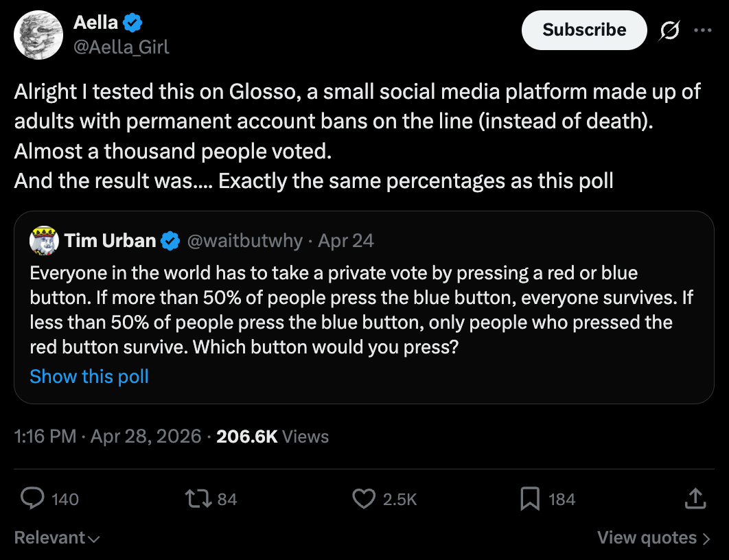Click the reply comment icon
Screen dimensions: 729x560
tap(32, 499)
